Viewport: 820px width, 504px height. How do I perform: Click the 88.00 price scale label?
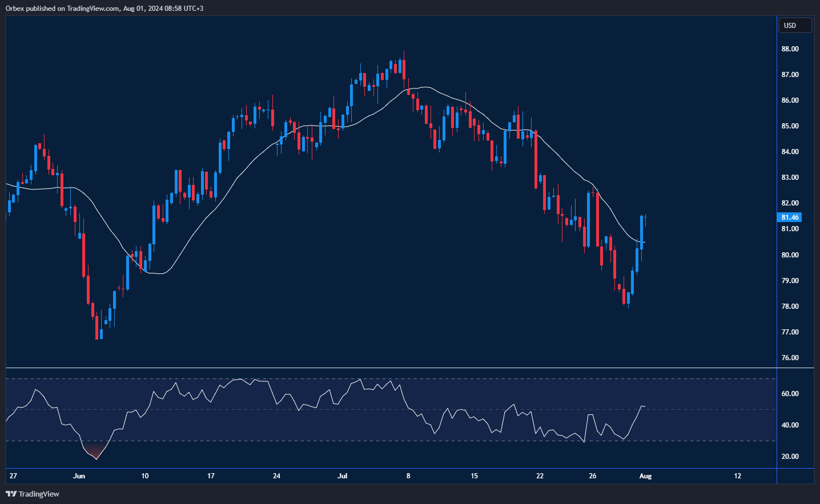790,49
